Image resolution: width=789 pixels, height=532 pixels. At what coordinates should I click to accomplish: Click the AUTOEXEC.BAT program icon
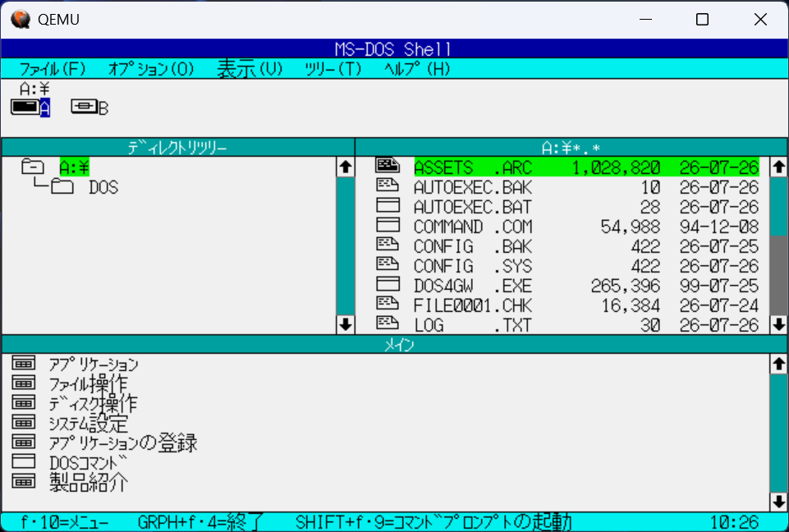[388, 205]
